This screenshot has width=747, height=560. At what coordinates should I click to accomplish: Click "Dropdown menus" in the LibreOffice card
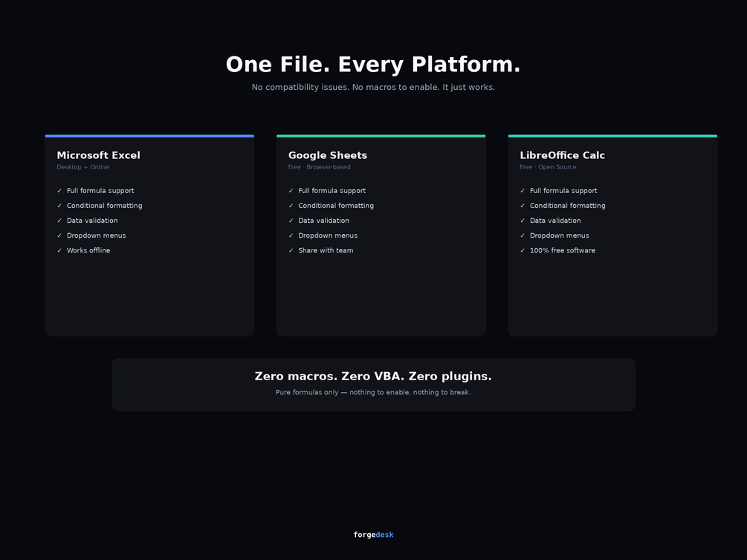(x=559, y=235)
